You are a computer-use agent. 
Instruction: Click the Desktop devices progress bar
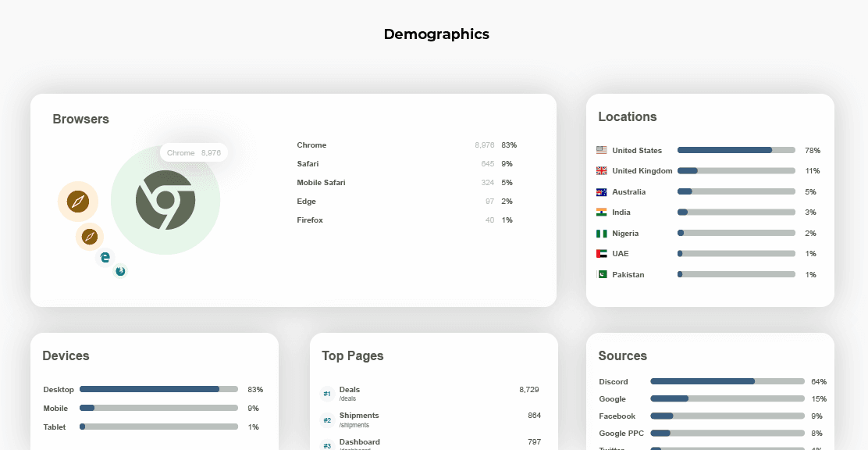[x=158, y=389]
